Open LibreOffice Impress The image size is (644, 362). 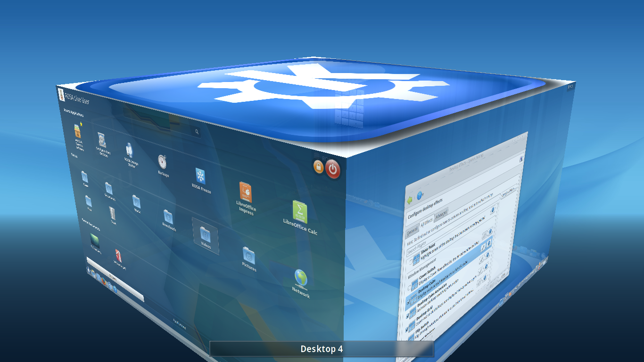[245, 193]
